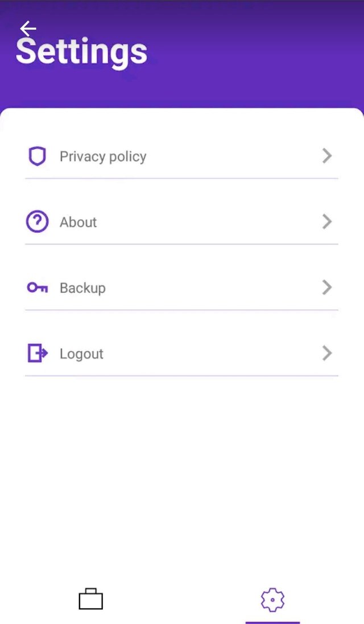Open Backup via its right chevron
Viewport: 364px width, 624px height.
pyautogui.click(x=327, y=288)
